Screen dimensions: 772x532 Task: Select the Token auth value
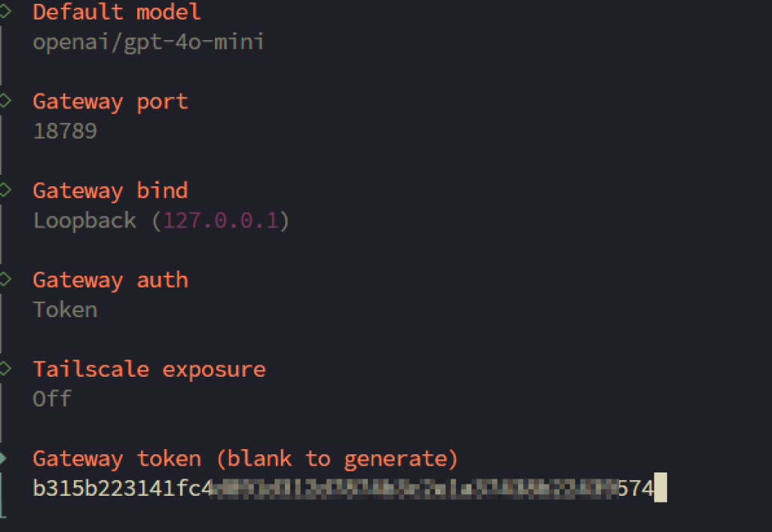coord(65,310)
